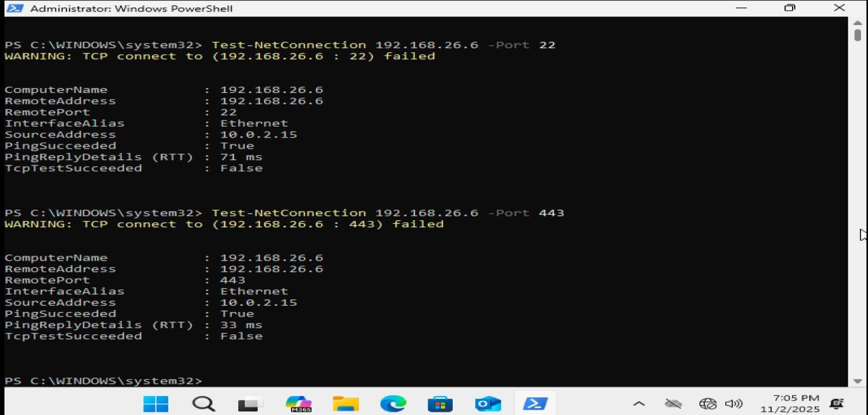Click the empty PowerShell prompt line

pos(224,380)
